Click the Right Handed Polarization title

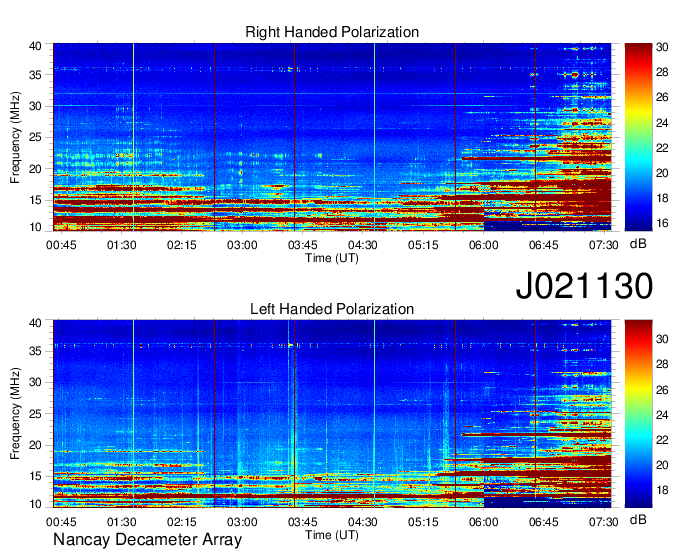tap(332, 32)
